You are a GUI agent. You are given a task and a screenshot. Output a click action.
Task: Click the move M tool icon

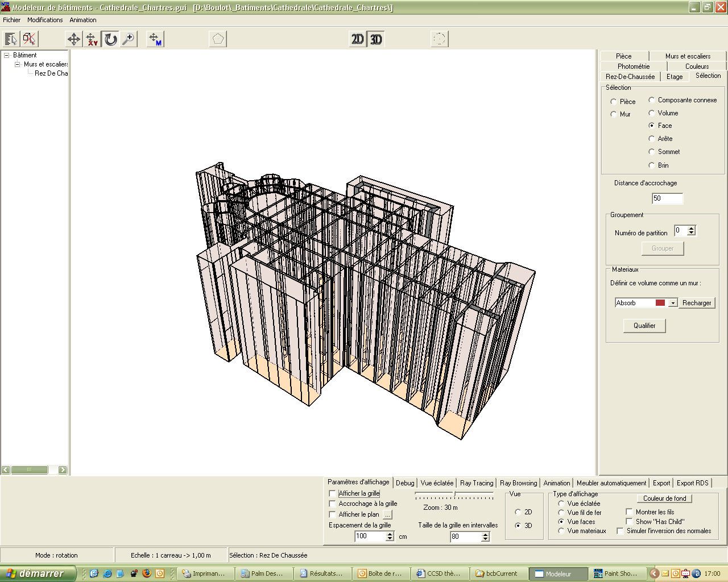click(155, 39)
